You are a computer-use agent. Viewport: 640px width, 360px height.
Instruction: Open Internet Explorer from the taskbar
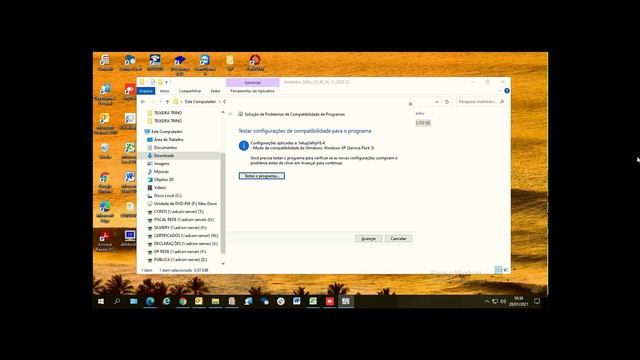point(167,301)
